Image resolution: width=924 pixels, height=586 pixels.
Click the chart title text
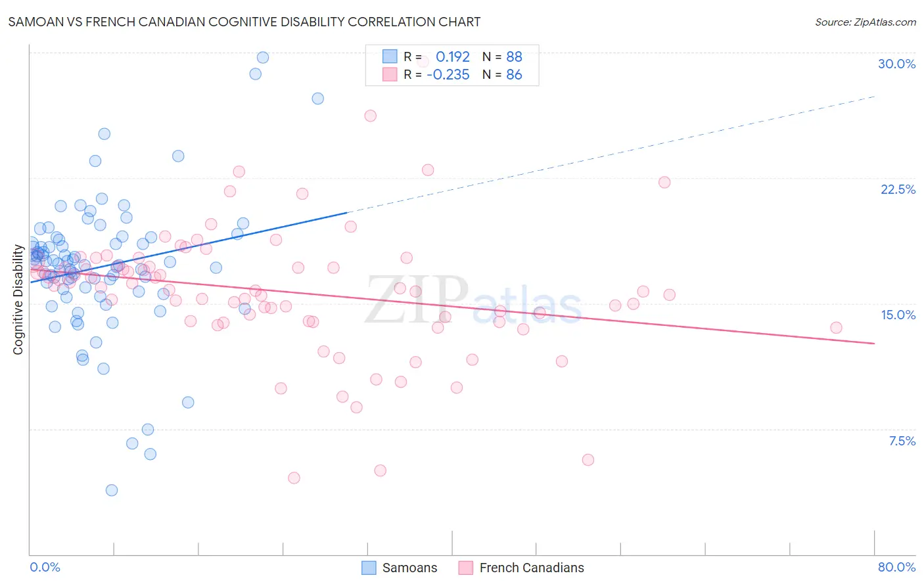[244, 22]
